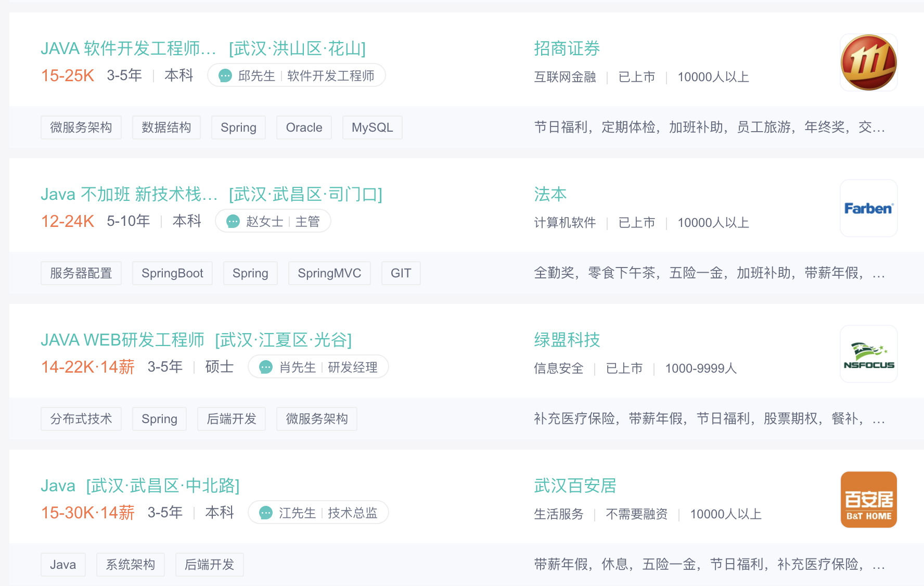Open the 招商证券 company logo
Viewport: 924px width, 586px height.
coord(868,63)
